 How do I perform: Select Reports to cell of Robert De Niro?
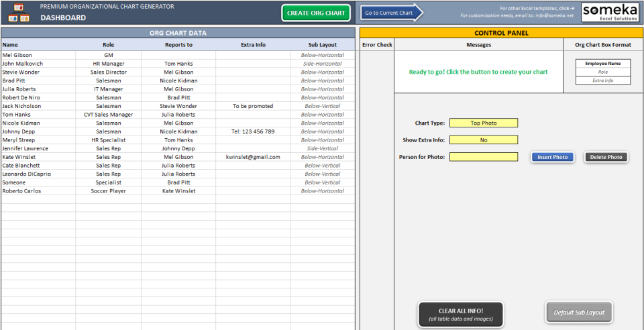(x=178, y=98)
